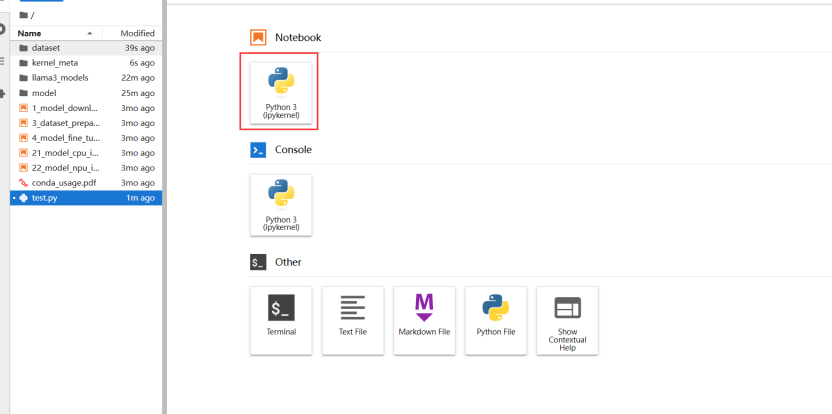Select the 1_model_downl... notebook file

(x=86, y=108)
